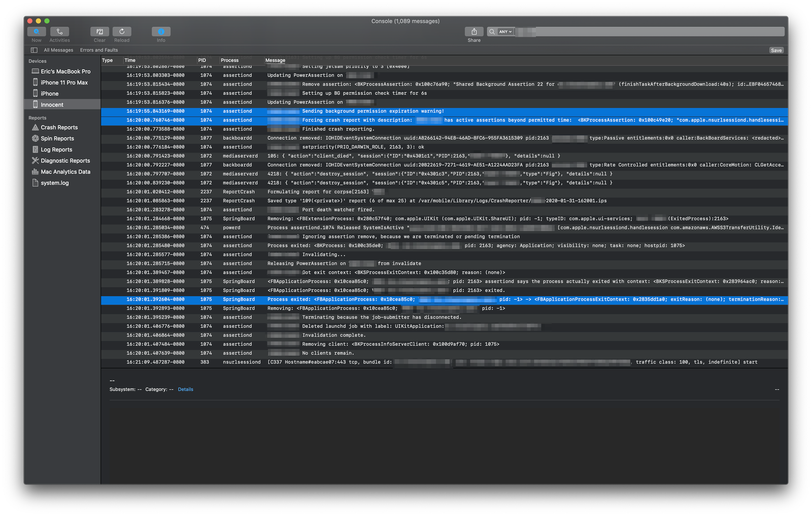The width and height of the screenshot is (812, 516).
Task: Select row 'Deleted launchd job with label'
Action: (444, 327)
